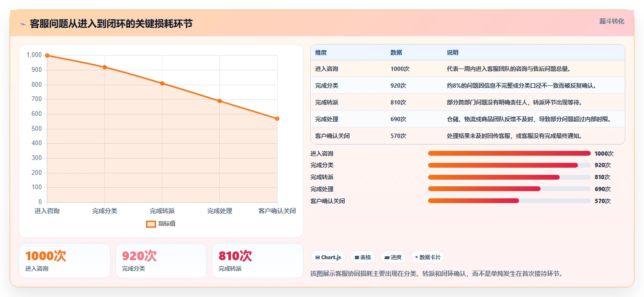Select the 客户确认关闭 cell in the table
Image resolution: width=644 pixels, height=297 pixels.
pos(332,136)
